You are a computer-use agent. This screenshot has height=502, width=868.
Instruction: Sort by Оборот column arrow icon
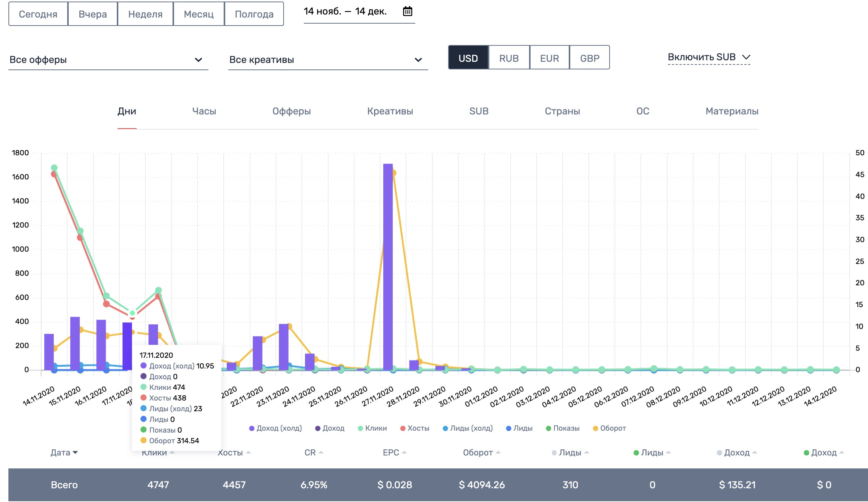point(498,452)
